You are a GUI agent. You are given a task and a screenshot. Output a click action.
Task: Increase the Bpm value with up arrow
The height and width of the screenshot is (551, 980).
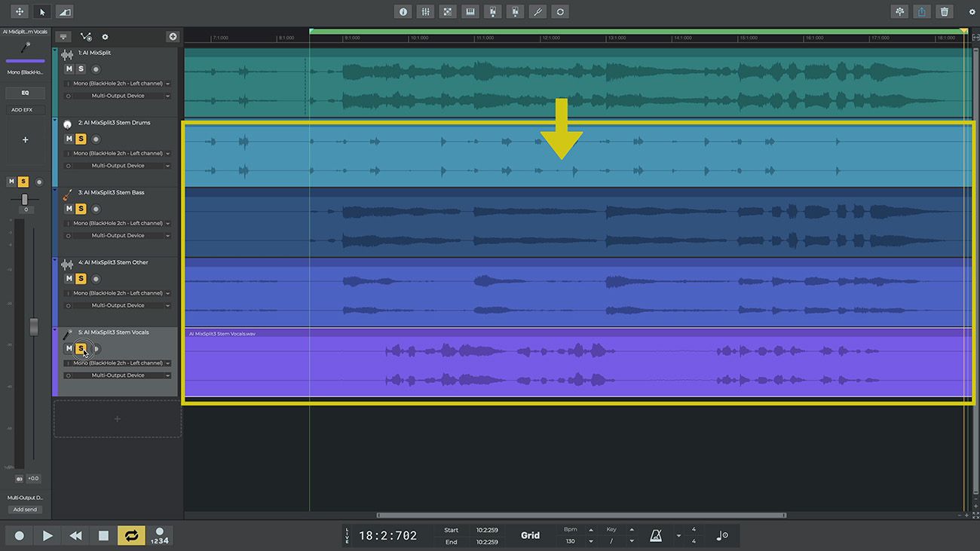[x=591, y=530]
